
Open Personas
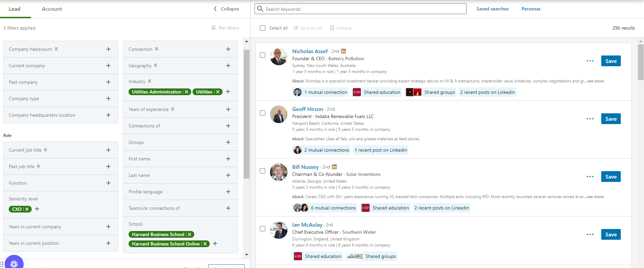click(x=531, y=9)
